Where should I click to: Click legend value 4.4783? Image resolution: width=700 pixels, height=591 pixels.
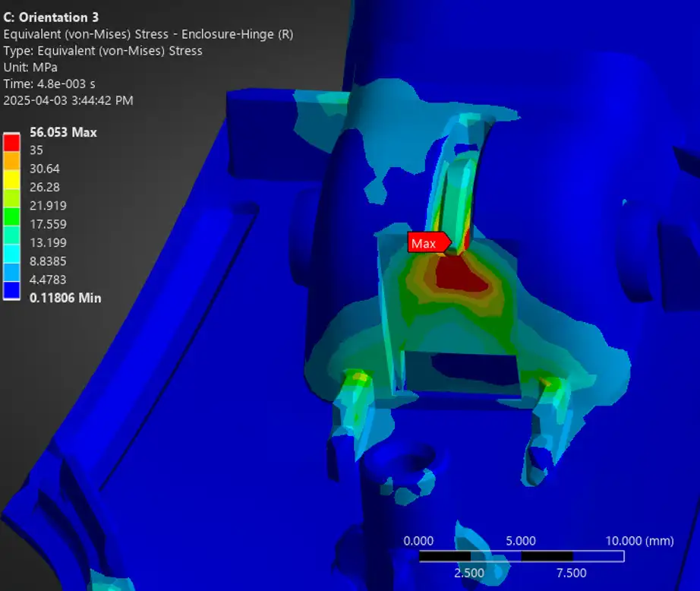coord(48,280)
